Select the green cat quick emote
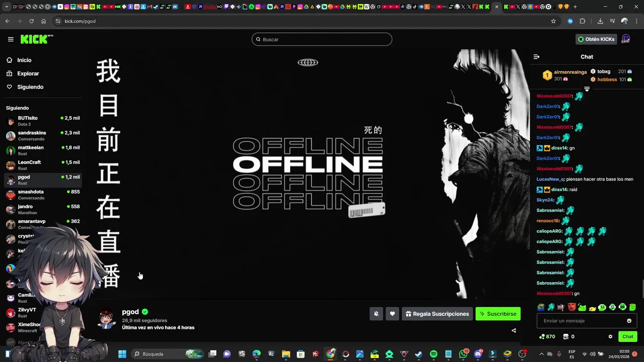The image size is (644, 362). tap(582, 307)
